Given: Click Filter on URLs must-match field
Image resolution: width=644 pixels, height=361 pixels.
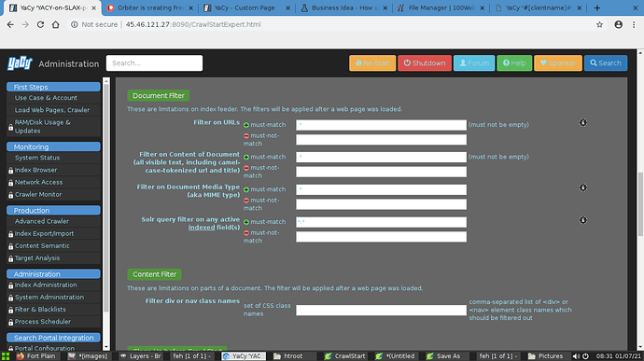Looking at the screenshot, I should [x=381, y=125].
